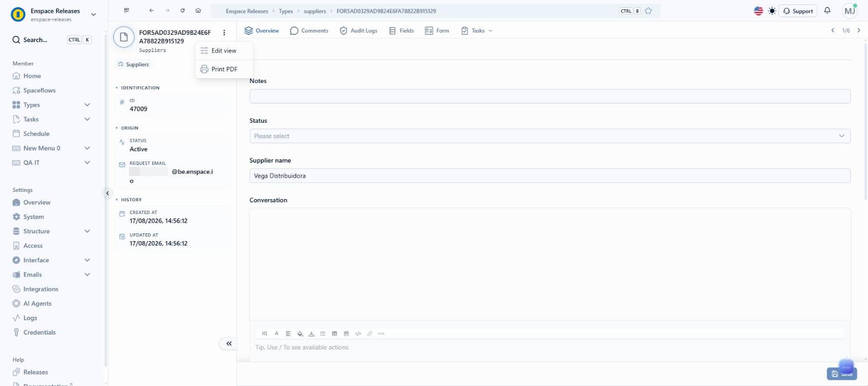Open Schedule in the sidebar
The image size is (868, 386).
(x=36, y=134)
